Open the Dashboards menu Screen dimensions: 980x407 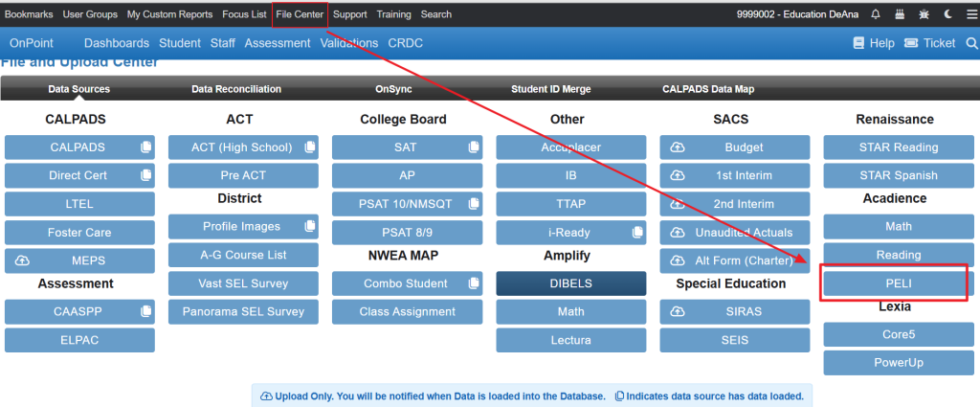[116, 43]
